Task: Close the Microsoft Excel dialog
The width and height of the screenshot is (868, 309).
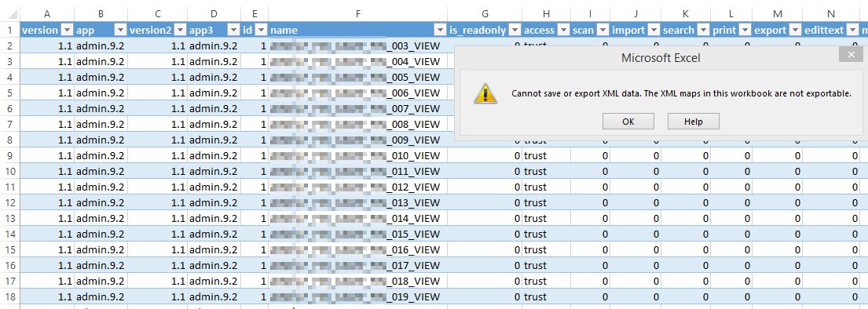Action: [850, 54]
